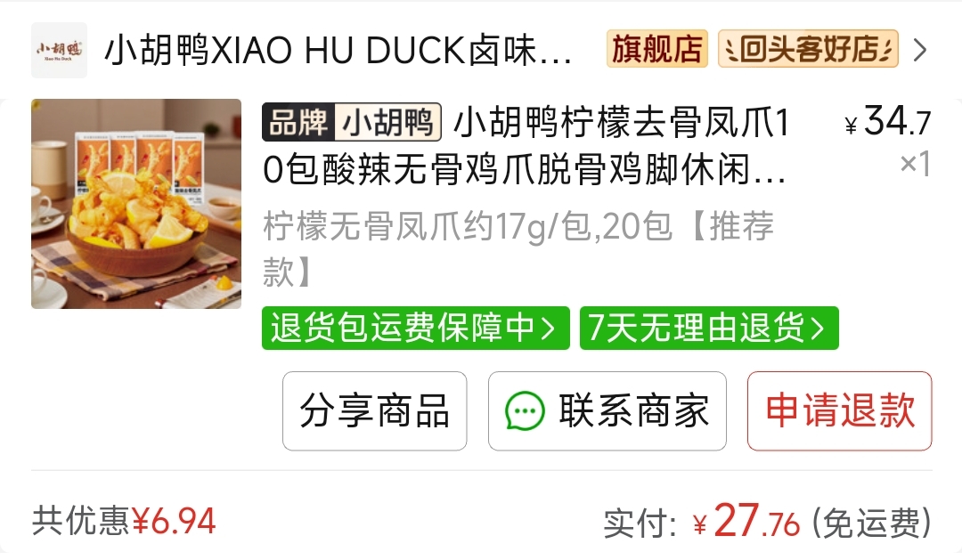Expand 7天无理由退货 policy
Image resolution: width=962 pixels, height=560 pixels.
709,329
